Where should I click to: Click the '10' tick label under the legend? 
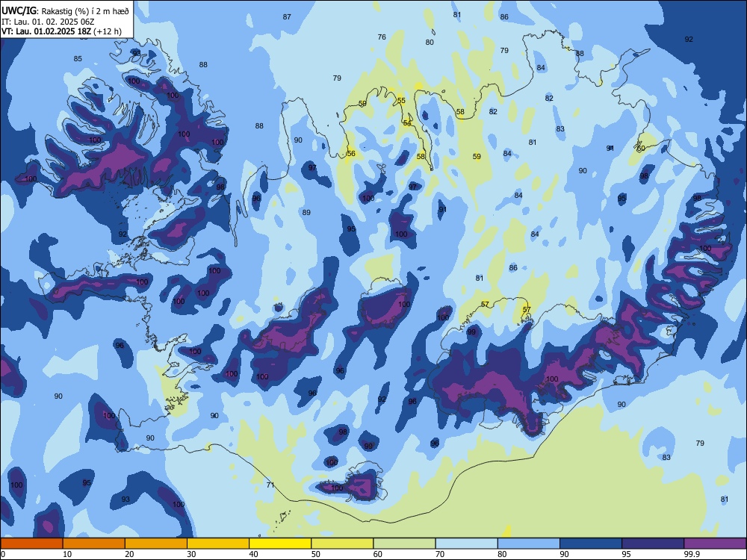[67, 554]
